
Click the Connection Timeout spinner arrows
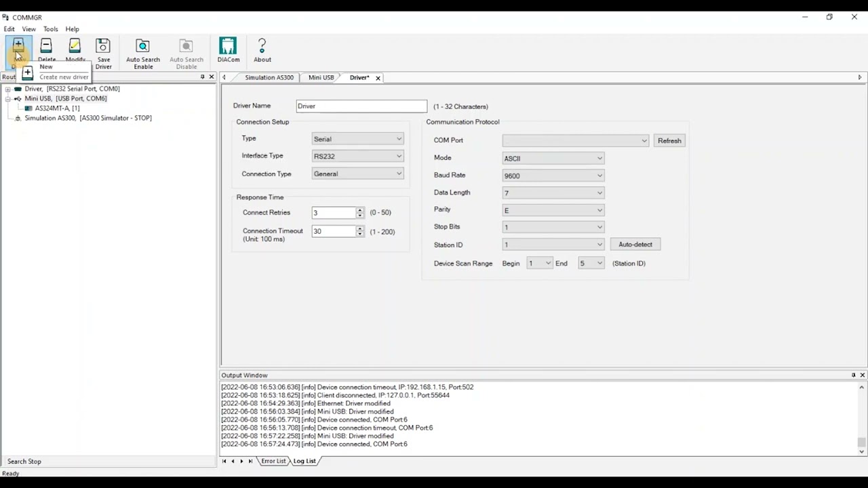(x=360, y=231)
